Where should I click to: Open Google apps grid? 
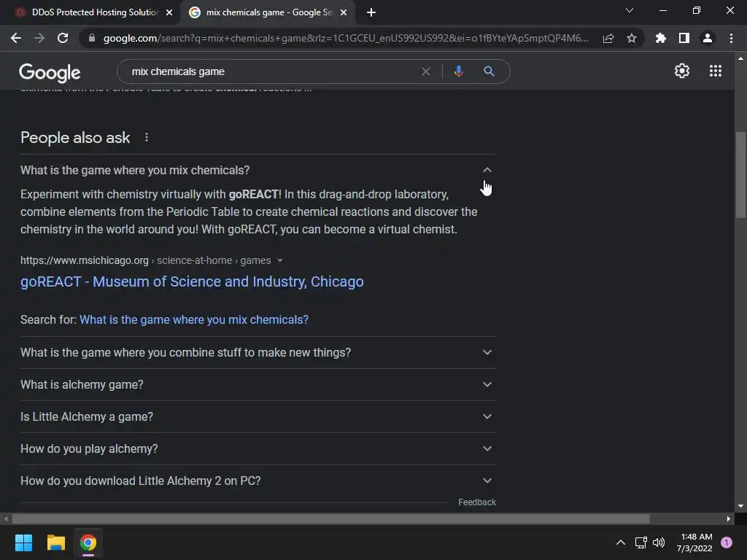716,71
